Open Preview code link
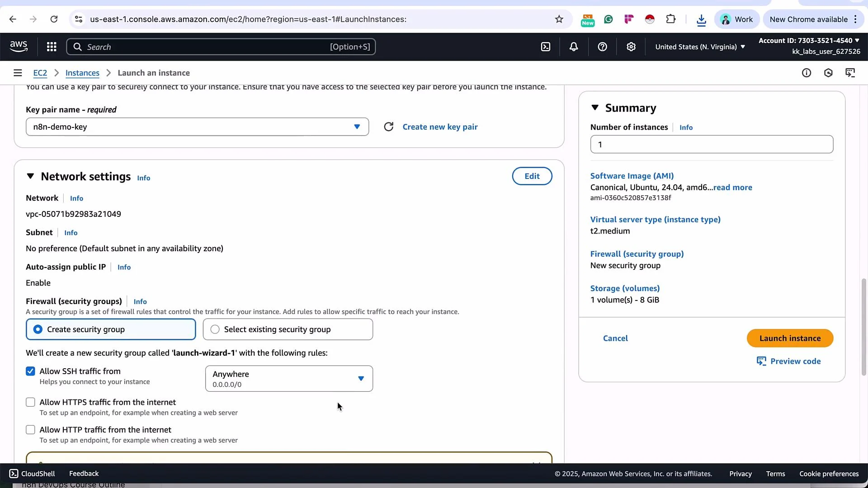This screenshot has width=868, height=488. (788, 361)
